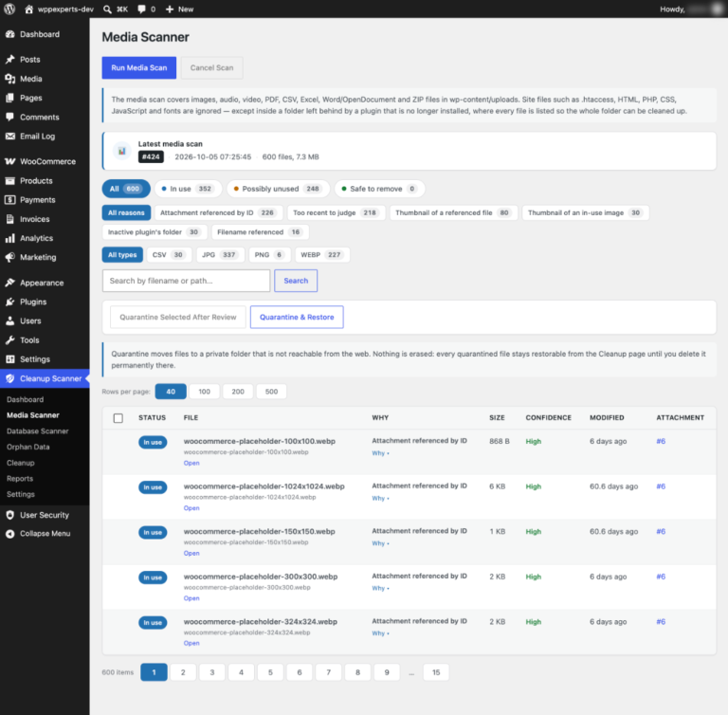Screen dimensions: 728x715
Task: Expand Why details for placeholder-150x150.webp row
Action: coord(380,543)
